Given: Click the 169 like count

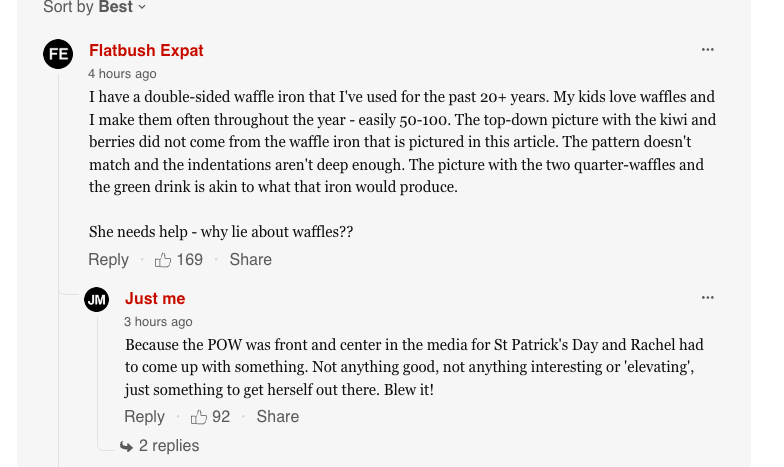Looking at the screenshot, I should (190, 260).
